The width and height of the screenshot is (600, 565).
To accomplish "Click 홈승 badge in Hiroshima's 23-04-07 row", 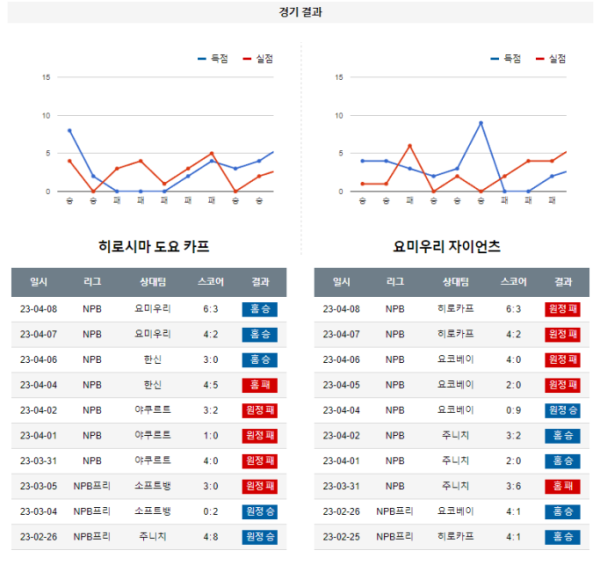I will click(260, 334).
